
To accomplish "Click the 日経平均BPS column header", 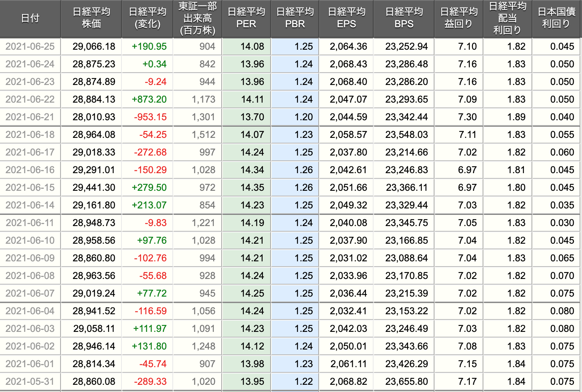I will 404,18.
